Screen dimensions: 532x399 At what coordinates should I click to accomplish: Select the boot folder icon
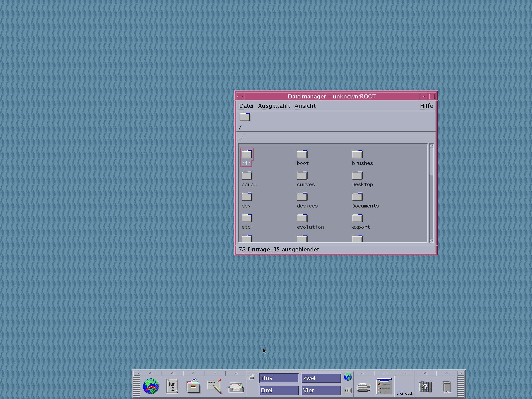point(302,154)
